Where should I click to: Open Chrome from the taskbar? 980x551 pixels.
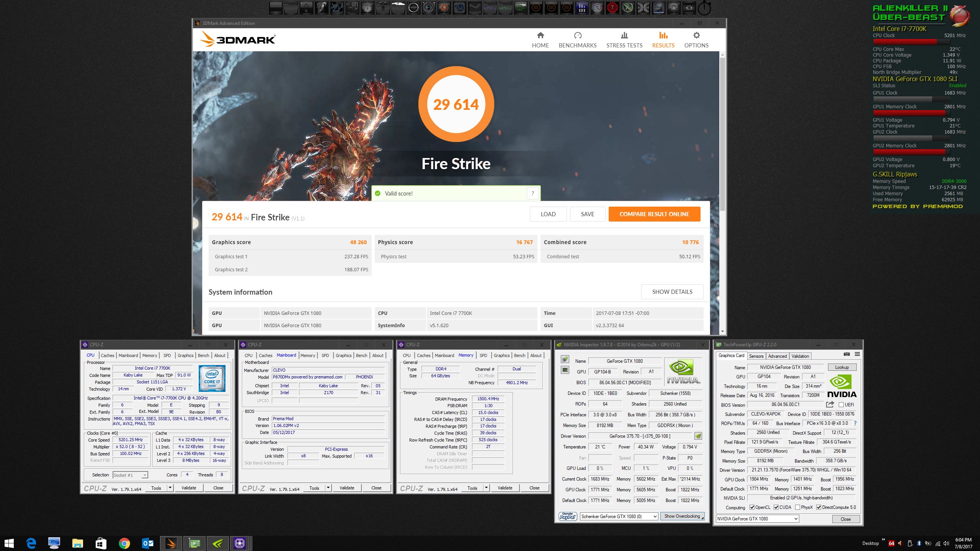pyautogui.click(x=124, y=543)
